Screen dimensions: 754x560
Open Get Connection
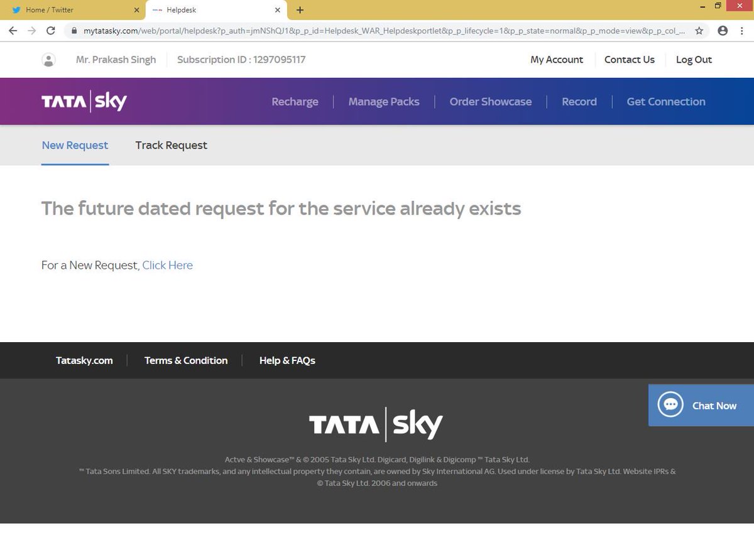[x=666, y=102]
